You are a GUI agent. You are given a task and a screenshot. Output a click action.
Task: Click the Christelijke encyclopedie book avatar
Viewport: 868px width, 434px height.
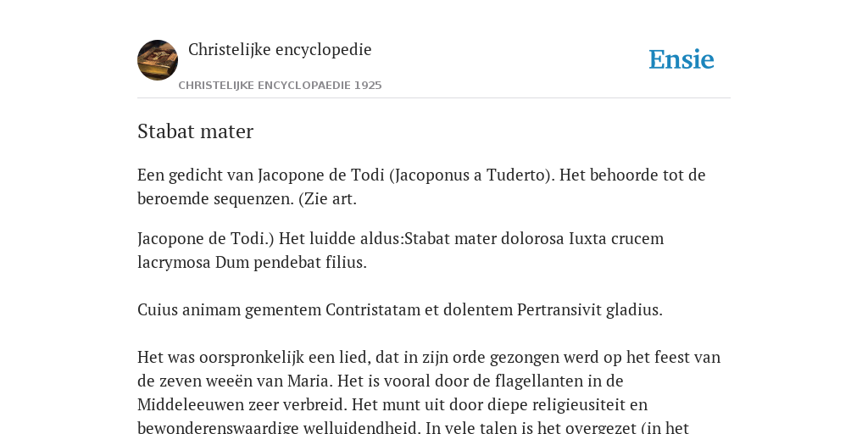point(158,60)
